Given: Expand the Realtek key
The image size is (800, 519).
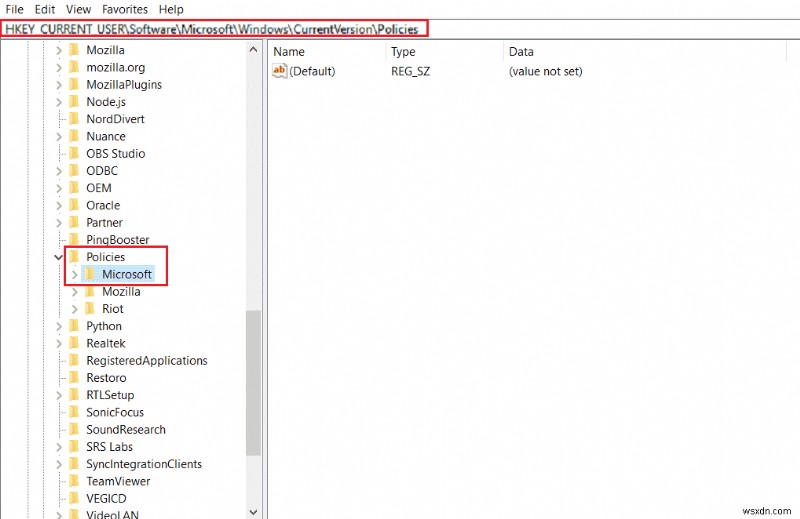Looking at the screenshot, I should pos(59,344).
